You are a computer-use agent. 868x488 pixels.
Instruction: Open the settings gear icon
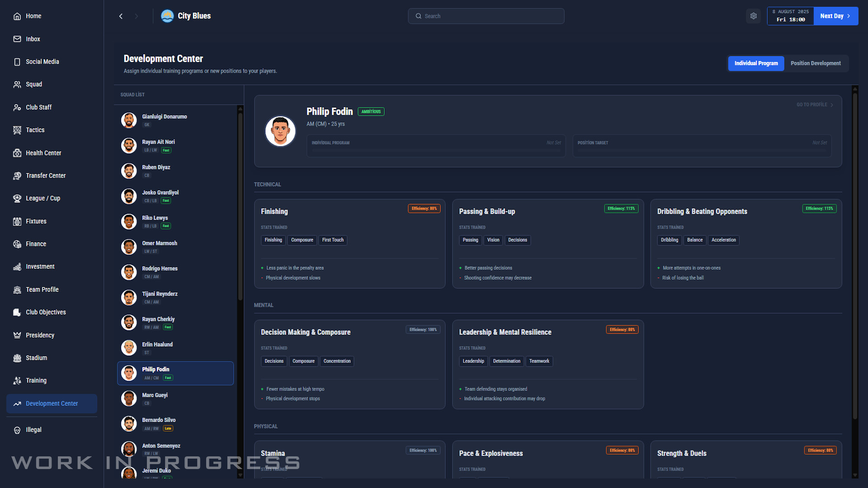point(753,16)
